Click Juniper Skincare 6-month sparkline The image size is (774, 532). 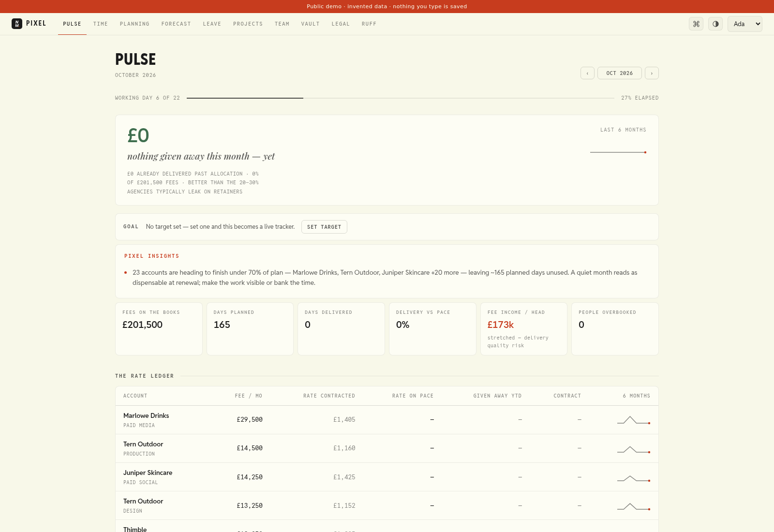[634, 478]
